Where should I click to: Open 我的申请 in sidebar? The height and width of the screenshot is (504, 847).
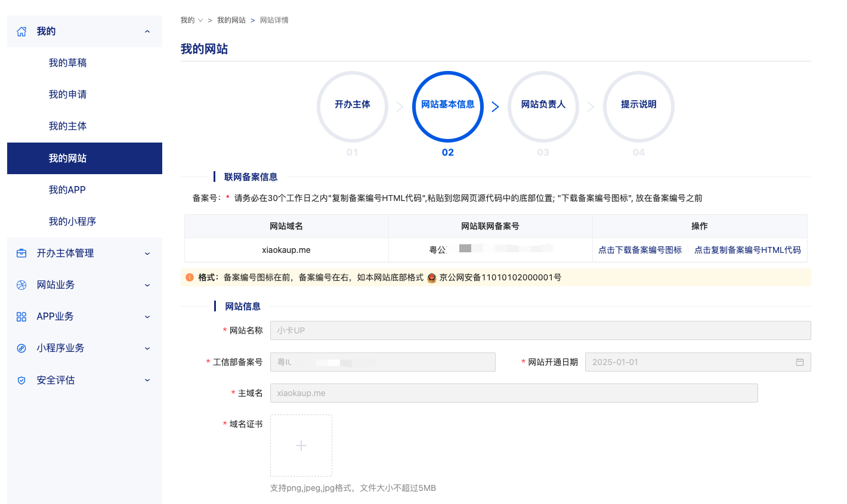point(85,94)
